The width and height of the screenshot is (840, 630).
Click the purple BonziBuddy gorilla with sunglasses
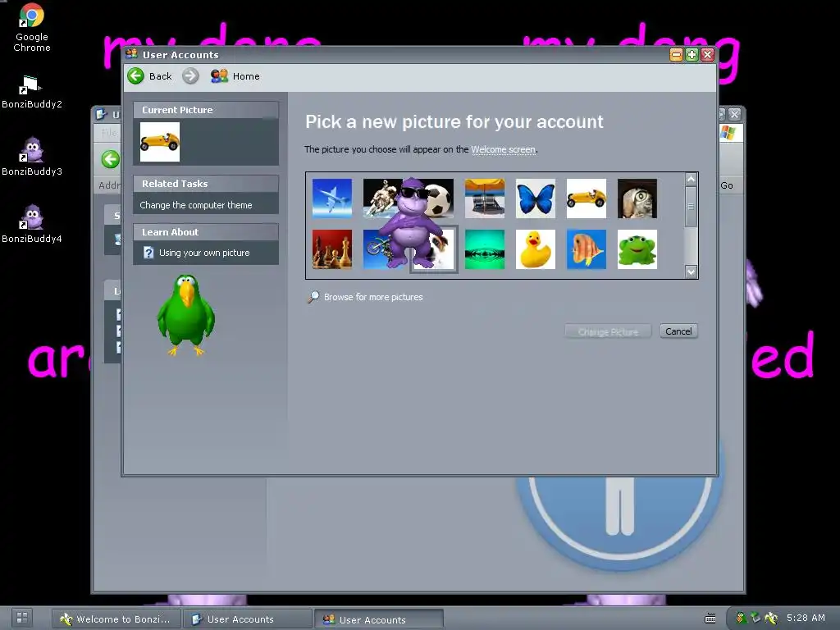click(x=410, y=222)
